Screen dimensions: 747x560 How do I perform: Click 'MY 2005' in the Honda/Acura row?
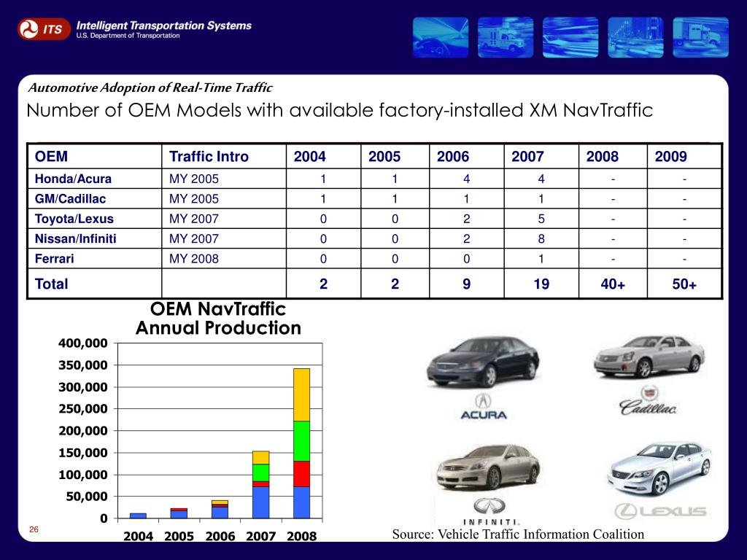tap(194, 179)
